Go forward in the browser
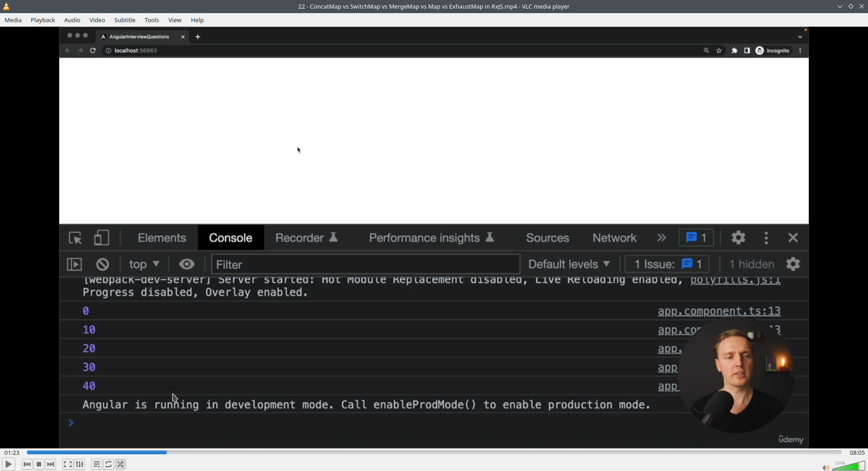This screenshot has height=471, width=868. 80,51
